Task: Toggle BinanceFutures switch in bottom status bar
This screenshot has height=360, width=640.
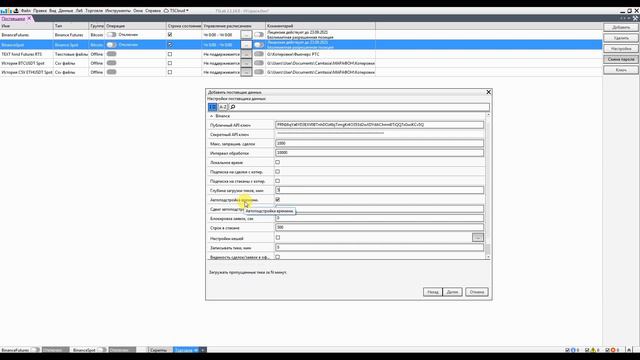Action: click(35, 350)
